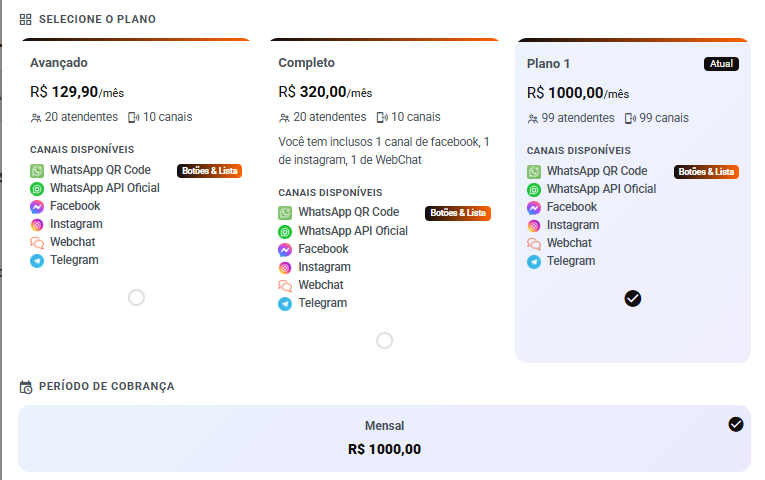Click Instagram icon in Plano 1
Screen dimensions: 765x480
tap(534, 225)
